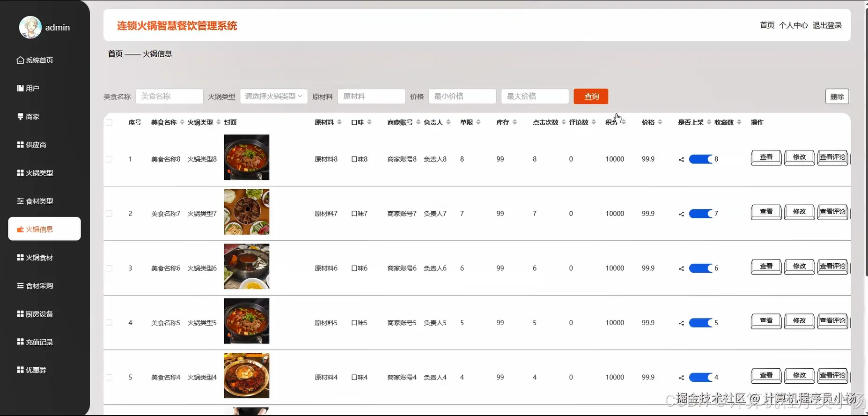868x416 pixels.
Task: Open the 请选择火锅类型 dropdown
Action: click(x=274, y=96)
